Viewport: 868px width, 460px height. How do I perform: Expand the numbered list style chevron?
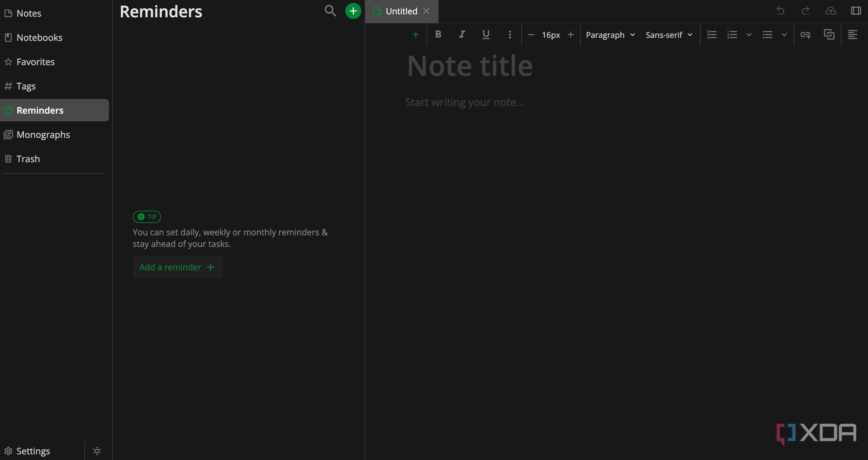(749, 35)
